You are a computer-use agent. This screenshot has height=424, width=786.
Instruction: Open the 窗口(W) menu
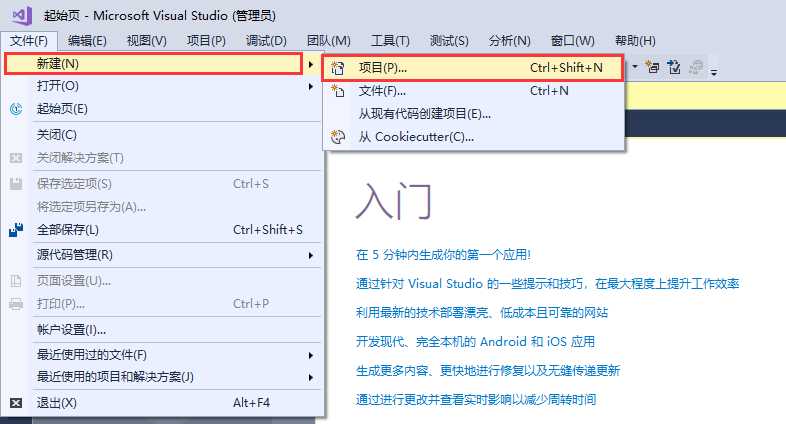coord(572,41)
